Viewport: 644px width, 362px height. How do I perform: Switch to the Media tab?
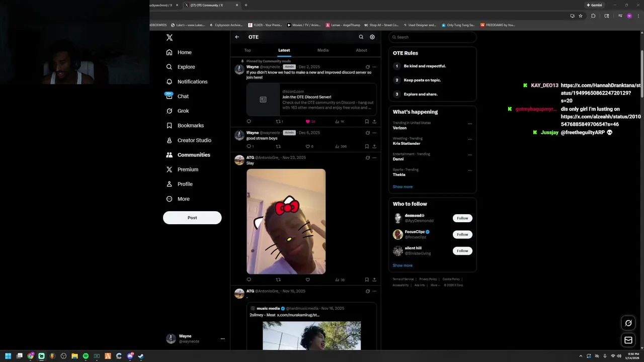(x=323, y=50)
